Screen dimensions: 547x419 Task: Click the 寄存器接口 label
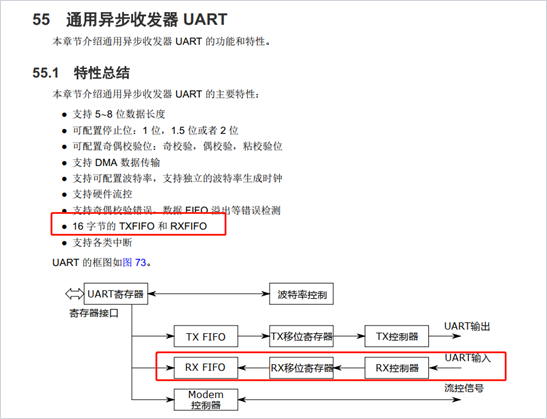pos(94,313)
